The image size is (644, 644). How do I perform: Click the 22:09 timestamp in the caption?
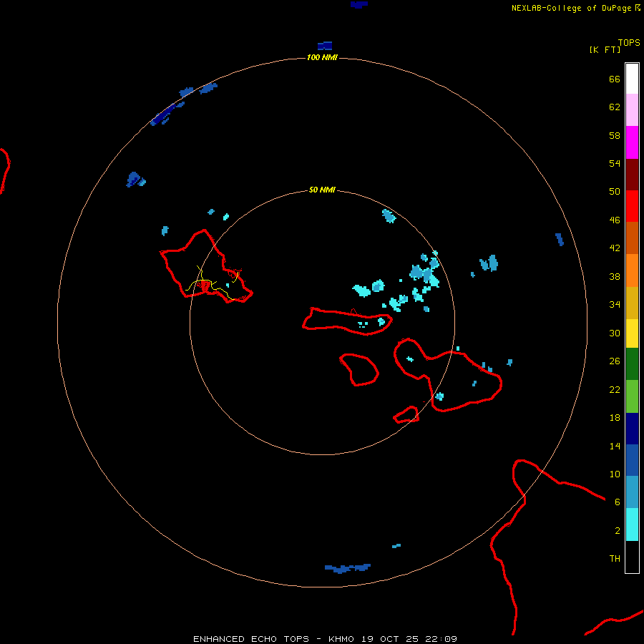pyautogui.click(x=441, y=639)
